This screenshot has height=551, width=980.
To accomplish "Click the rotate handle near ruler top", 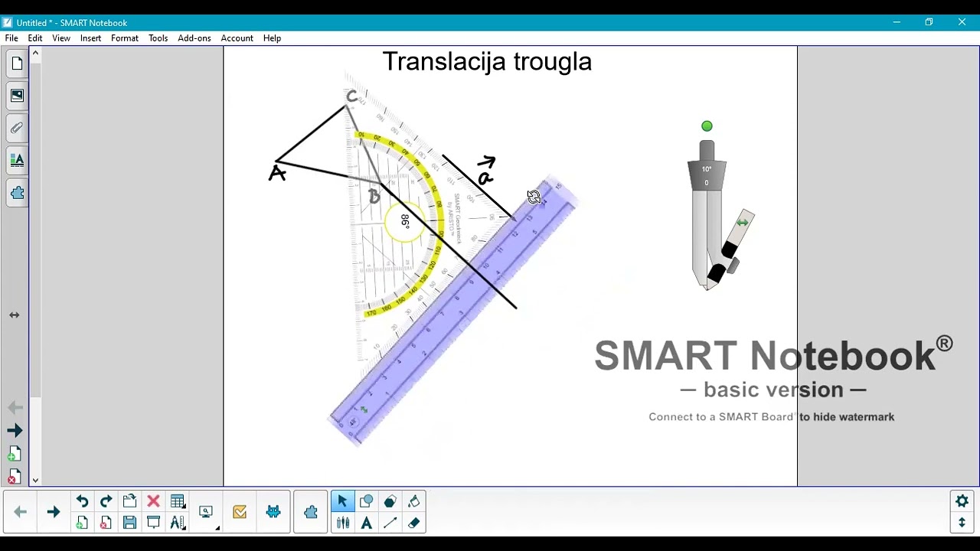I will [534, 197].
